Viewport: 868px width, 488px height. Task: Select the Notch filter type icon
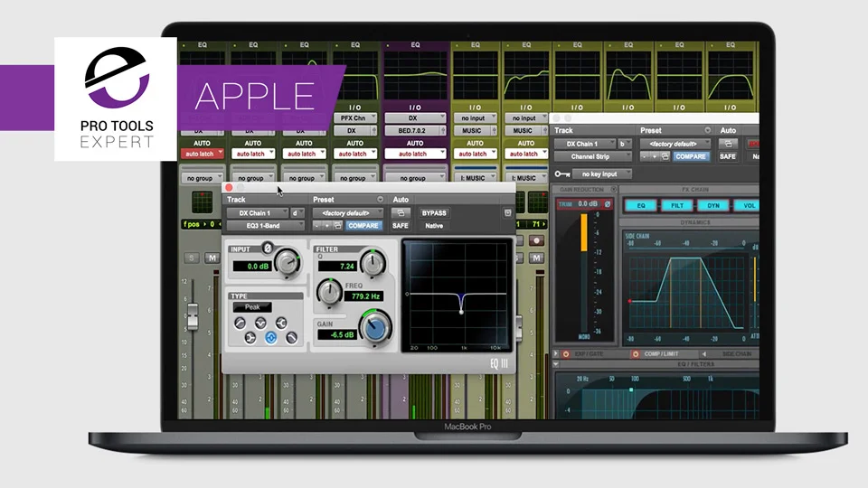coord(260,324)
